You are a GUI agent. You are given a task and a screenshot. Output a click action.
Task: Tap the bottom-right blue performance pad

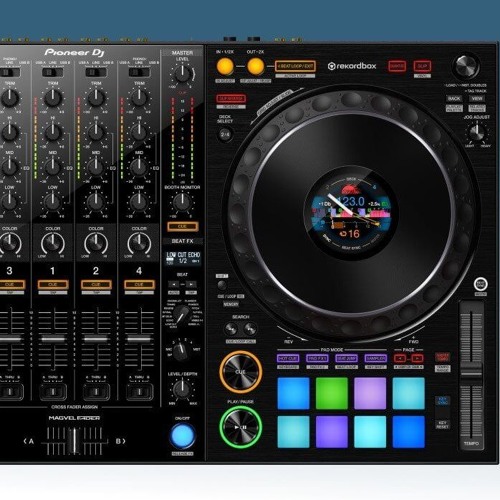point(409,432)
